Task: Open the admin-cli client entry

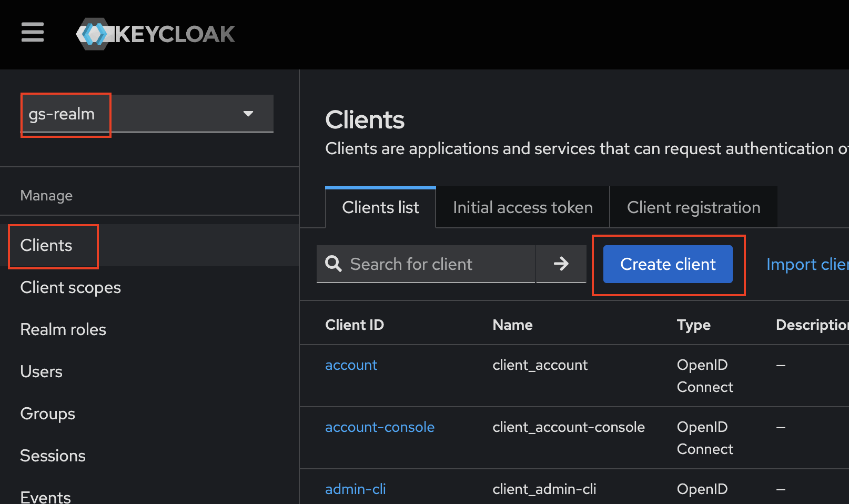Action: [355, 489]
